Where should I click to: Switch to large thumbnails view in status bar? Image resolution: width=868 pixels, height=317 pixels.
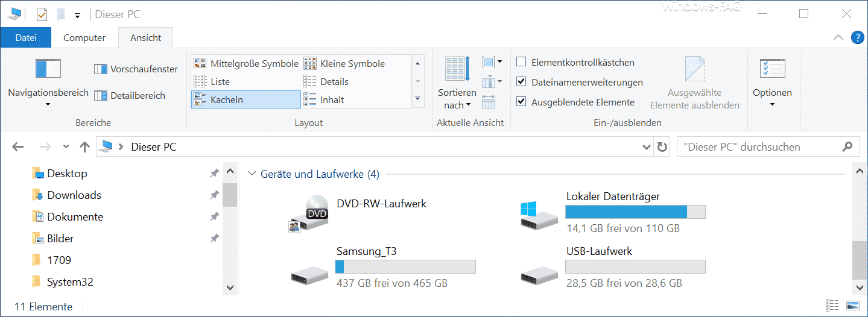tap(852, 306)
